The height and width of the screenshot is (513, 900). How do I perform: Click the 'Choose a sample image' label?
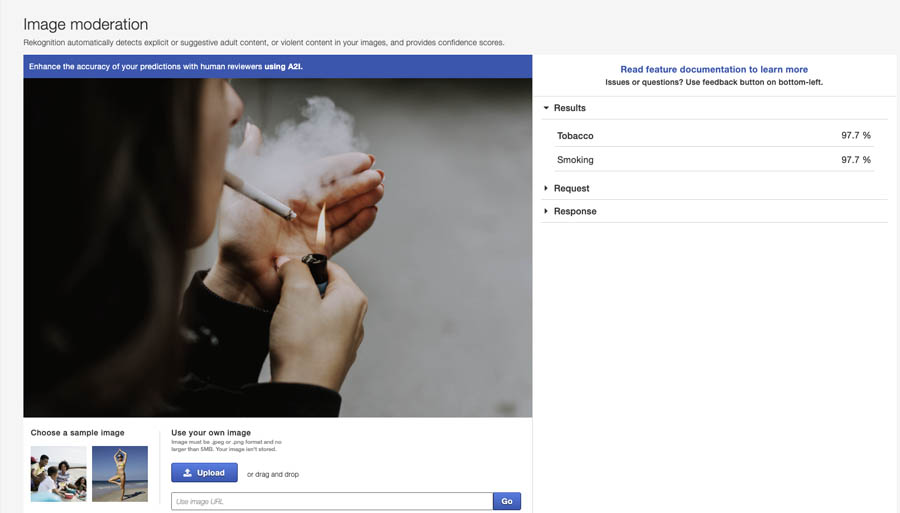click(77, 433)
